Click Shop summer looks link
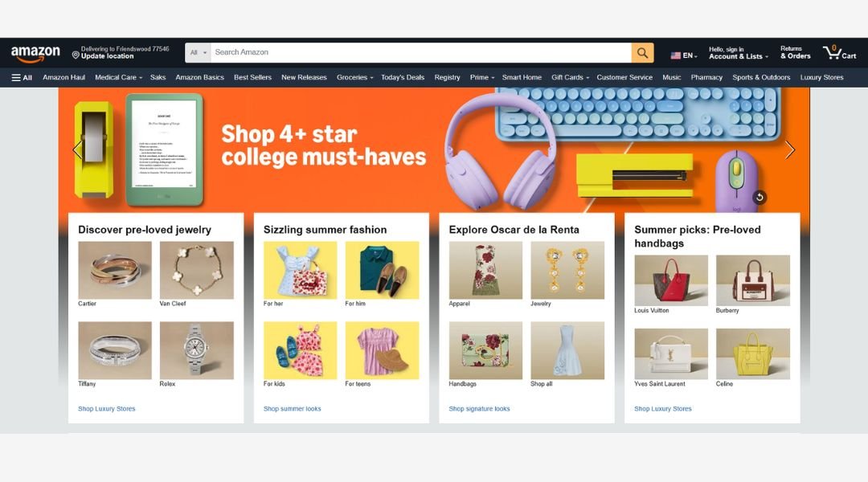This screenshot has height=482, width=868. (x=292, y=408)
